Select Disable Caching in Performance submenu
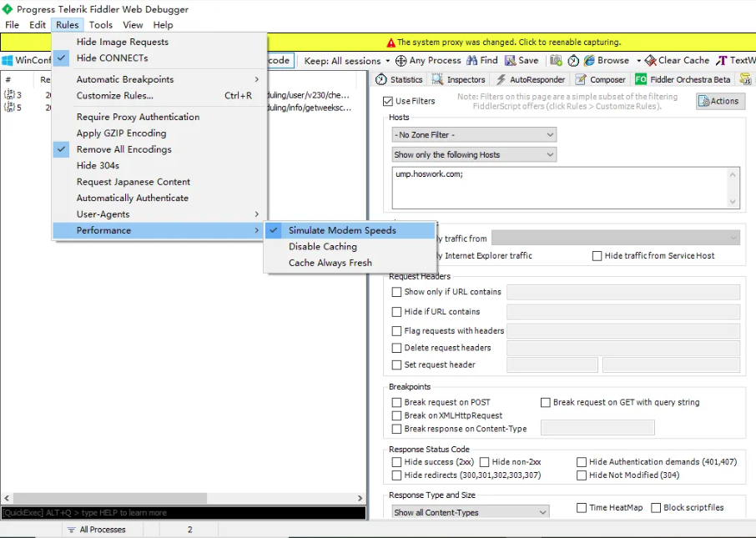The width and height of the screenshot is (756, 538). point(323,247)
